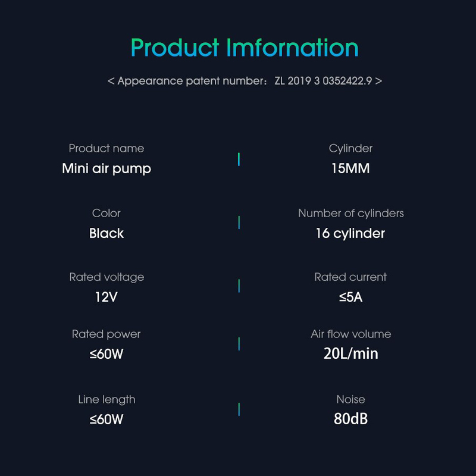Click the "Air flow volume" label

click(350, 334)
